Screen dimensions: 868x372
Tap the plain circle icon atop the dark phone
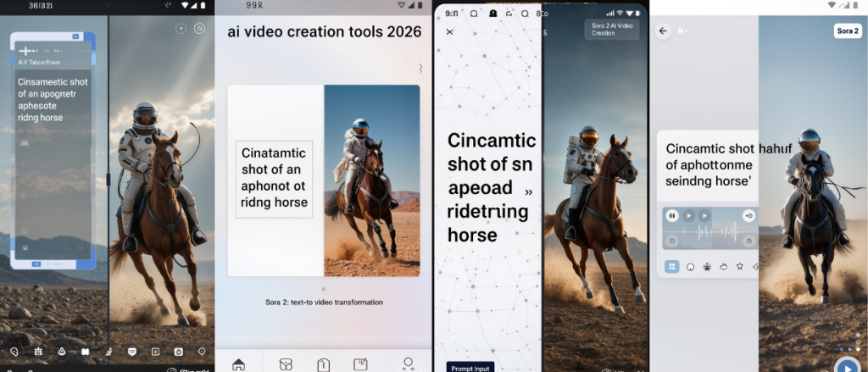pos(181,28)
